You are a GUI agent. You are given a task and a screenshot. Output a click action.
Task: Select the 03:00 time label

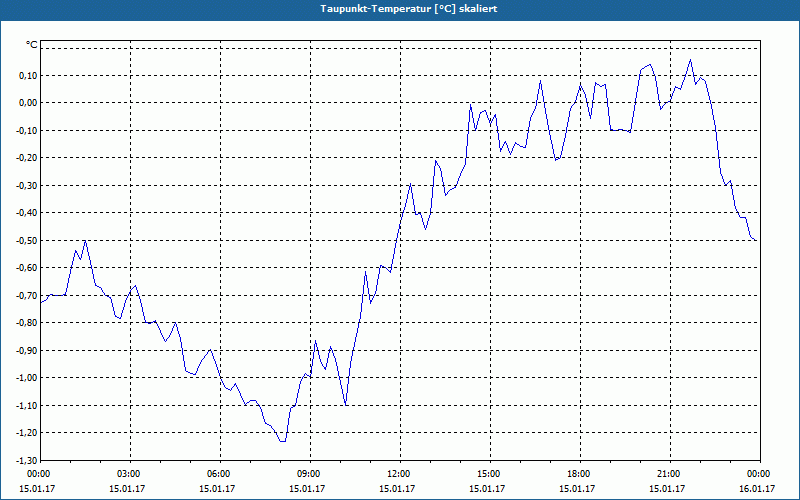click(129, 474)
